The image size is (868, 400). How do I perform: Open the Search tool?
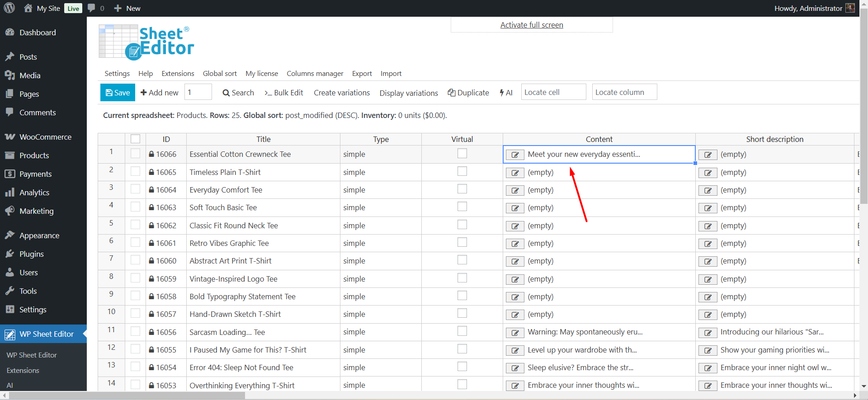click(x=238, y=92)
